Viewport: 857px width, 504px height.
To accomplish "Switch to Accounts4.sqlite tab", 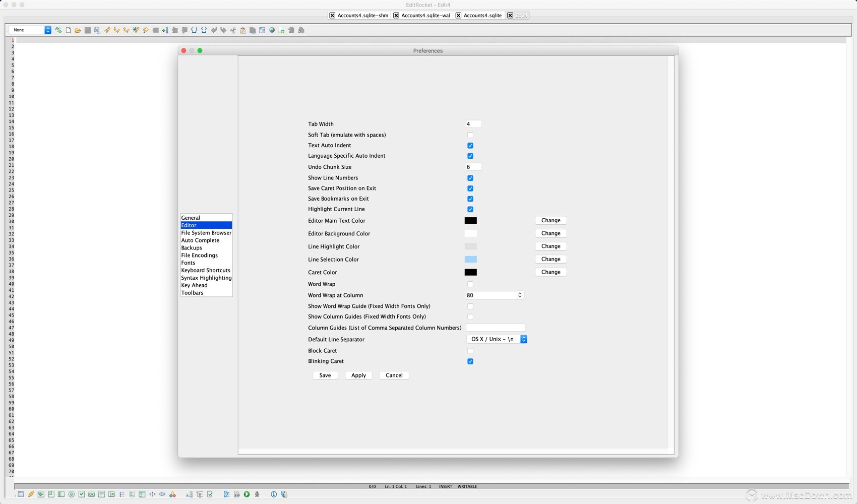I will tap(482, 16).
